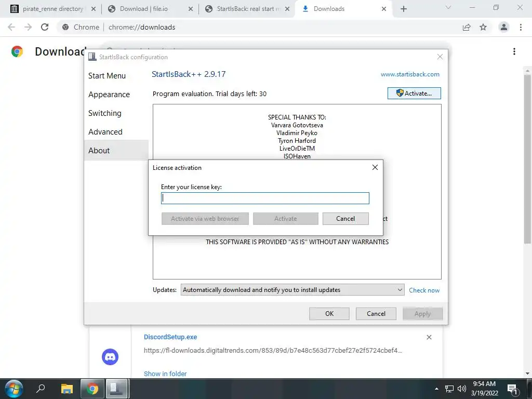Click the license key input field
Image resolution: width=532 pixels, height=399 pixels.
click(265, 198)
